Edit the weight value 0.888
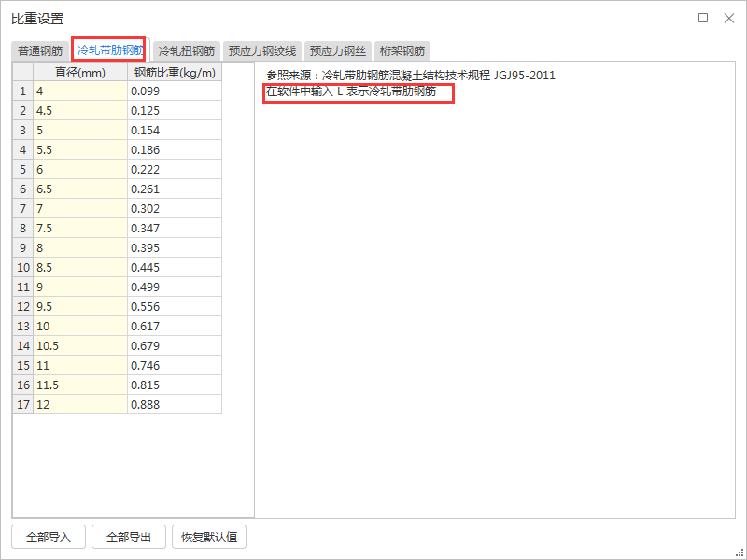Viewport: 747px width, 560px height. click(x=175, y=404)
